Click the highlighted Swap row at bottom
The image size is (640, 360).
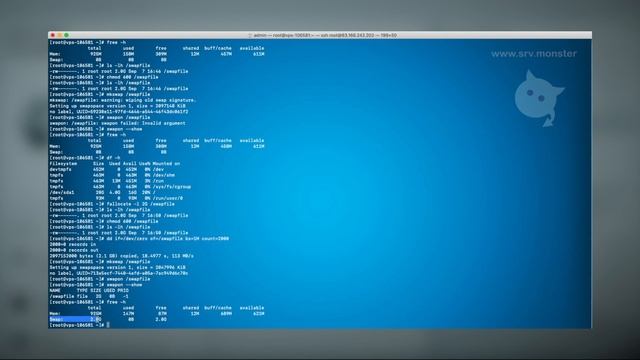(x=108, y=320)
